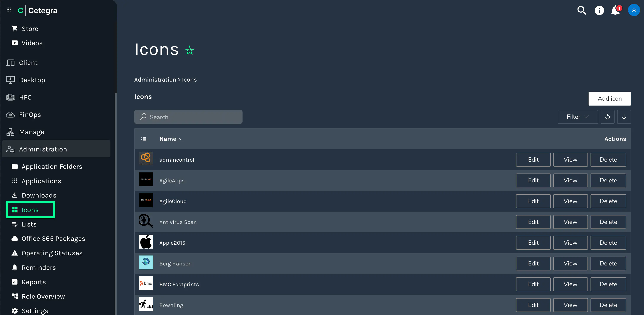Refresh the icons list

(607, 117)
